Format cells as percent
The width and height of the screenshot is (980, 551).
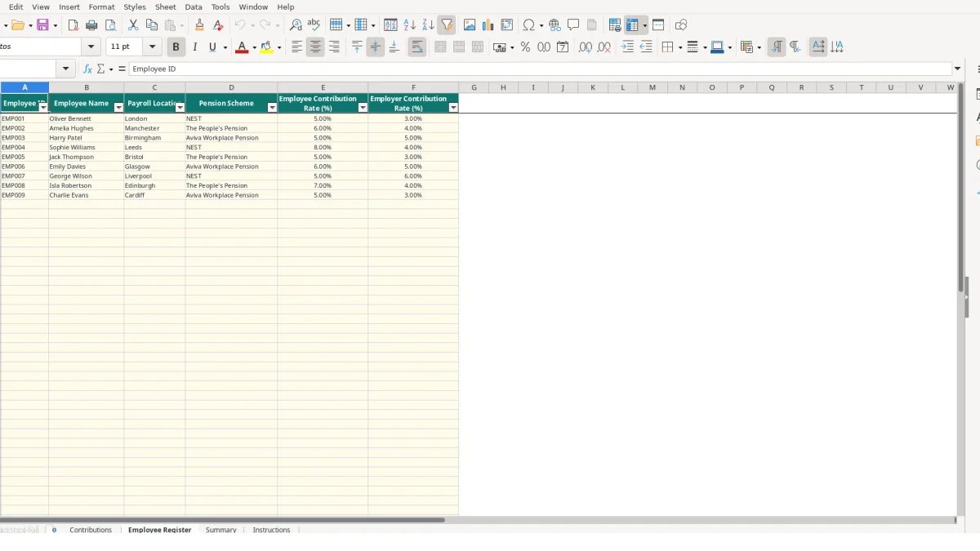point(525,47)
